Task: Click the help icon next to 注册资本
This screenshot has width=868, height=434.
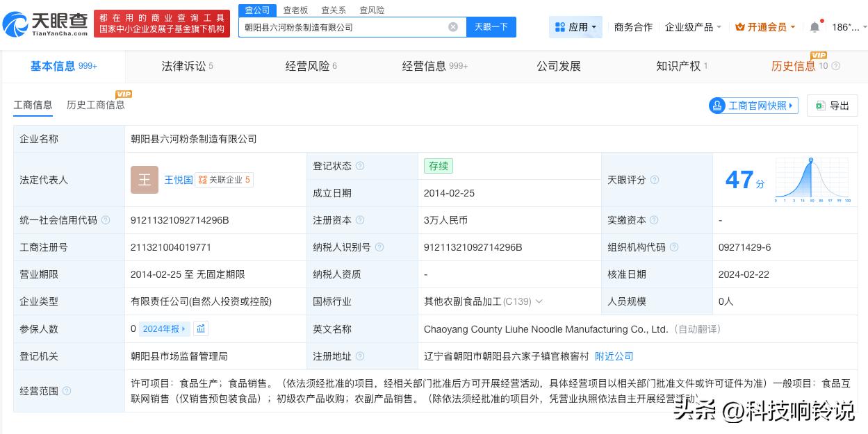Action: (360, 220)
